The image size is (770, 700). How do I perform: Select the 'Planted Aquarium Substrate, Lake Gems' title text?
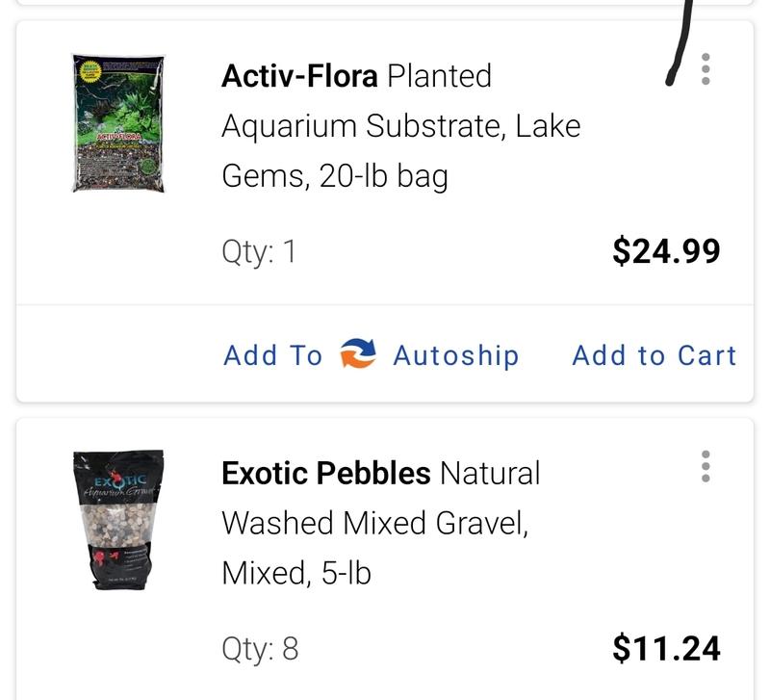point(399,126)
